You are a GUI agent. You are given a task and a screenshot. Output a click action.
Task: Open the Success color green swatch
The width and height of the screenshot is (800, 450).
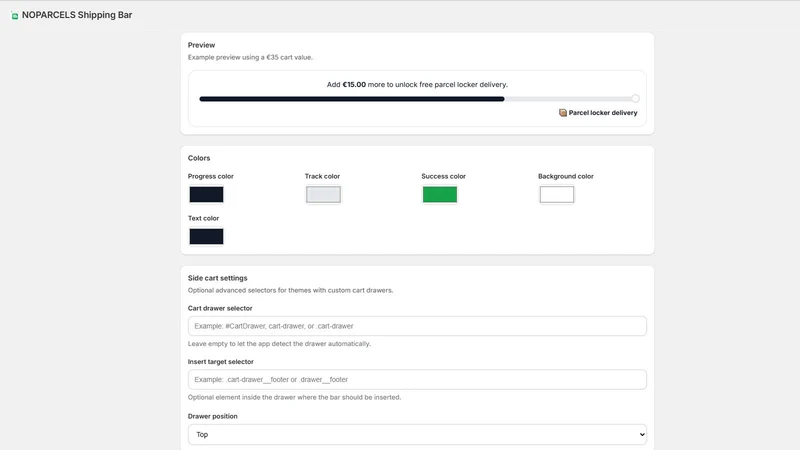click(440, 194)
